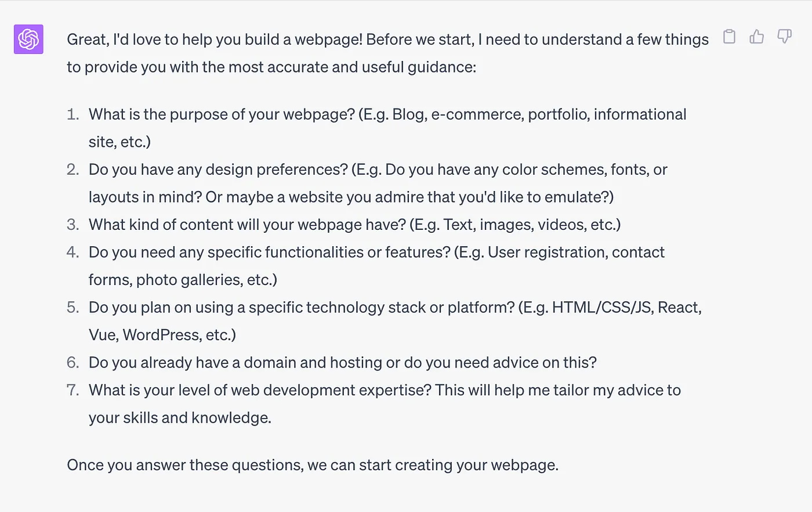Click the text 'HTML/CSS/JS, React,'

626,307
